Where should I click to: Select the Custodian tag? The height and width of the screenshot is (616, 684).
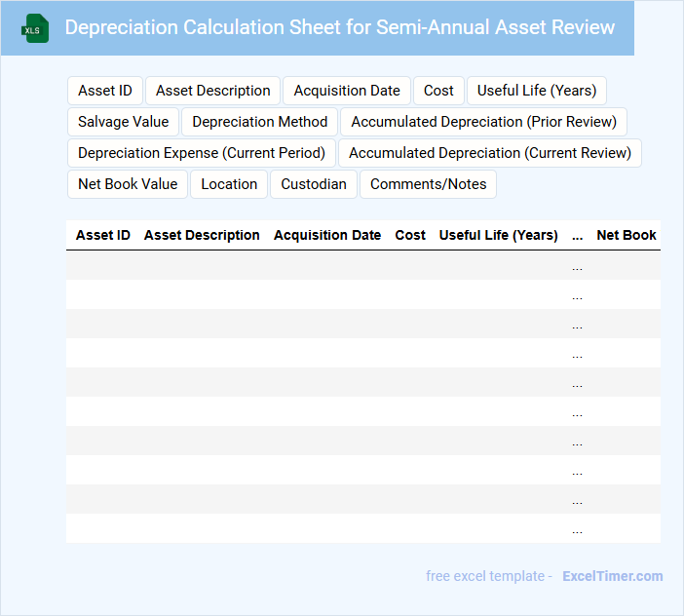click(x=314, y=184)
